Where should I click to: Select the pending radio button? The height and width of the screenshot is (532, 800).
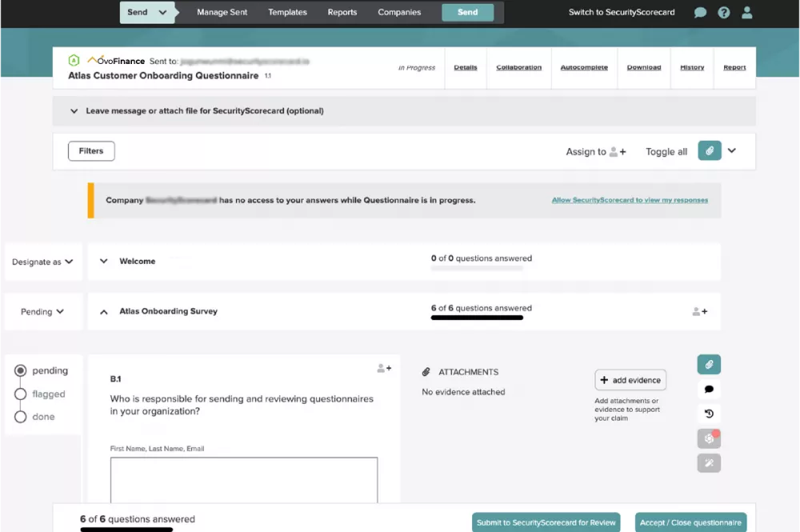click(21, 370)
